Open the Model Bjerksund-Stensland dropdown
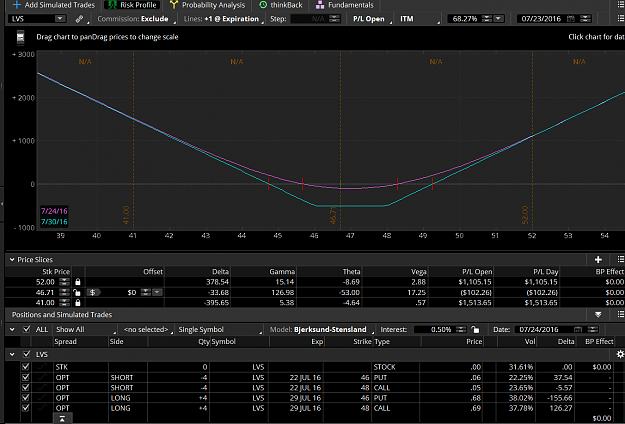Screen dimensions: 625x424 322,330
